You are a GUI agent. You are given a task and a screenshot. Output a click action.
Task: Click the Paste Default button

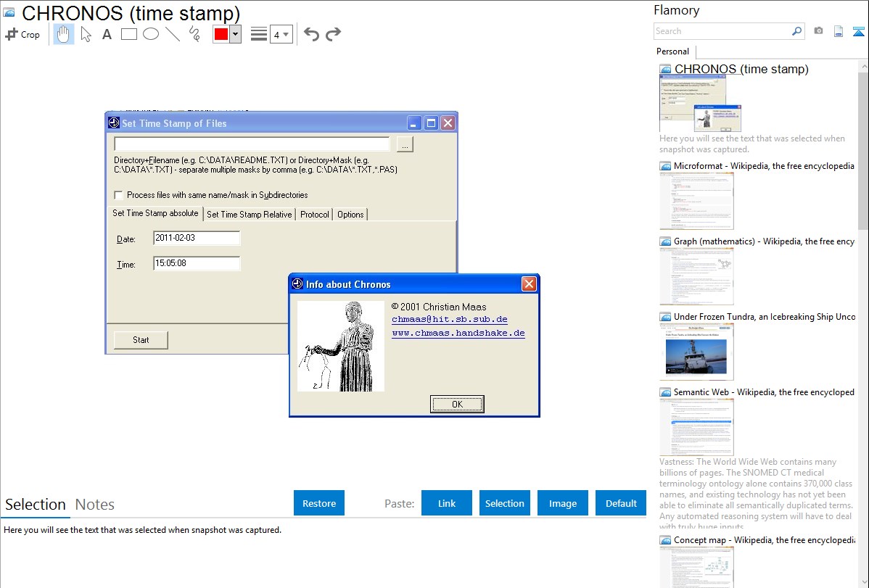point(621,502)
